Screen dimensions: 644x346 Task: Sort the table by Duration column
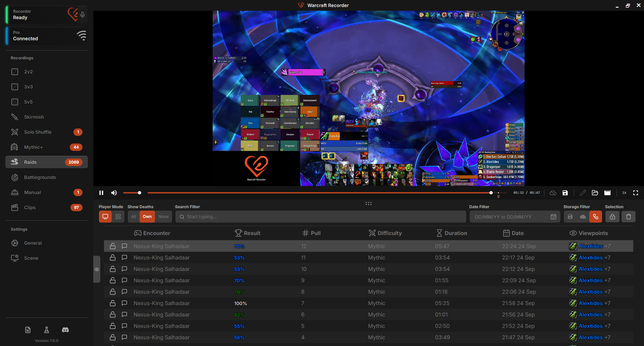pyautogui.click(x=451, y=233)
